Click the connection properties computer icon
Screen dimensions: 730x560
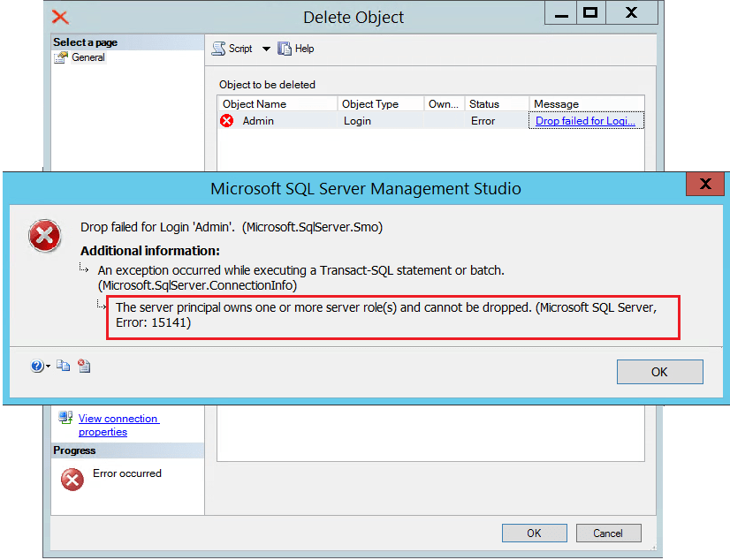65,417
